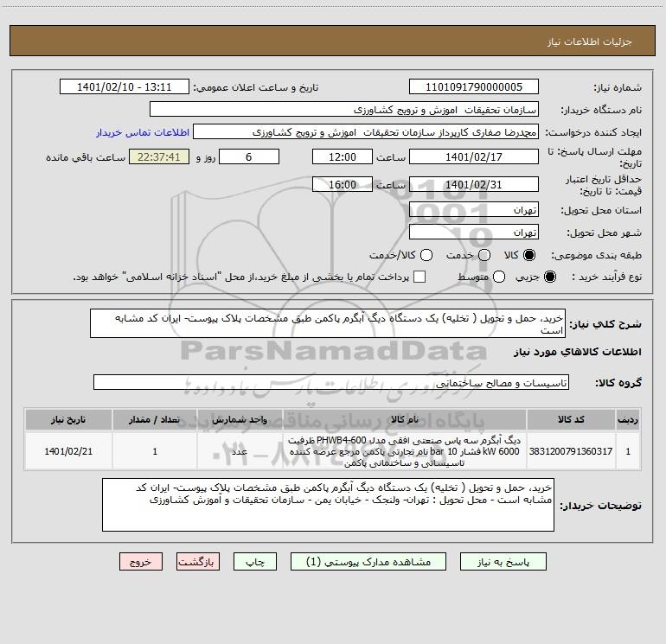Toggle the اسناد خزانه اسلامی payment checkbox
Viewport: 666px width, 644px height.
coord(419,277)
